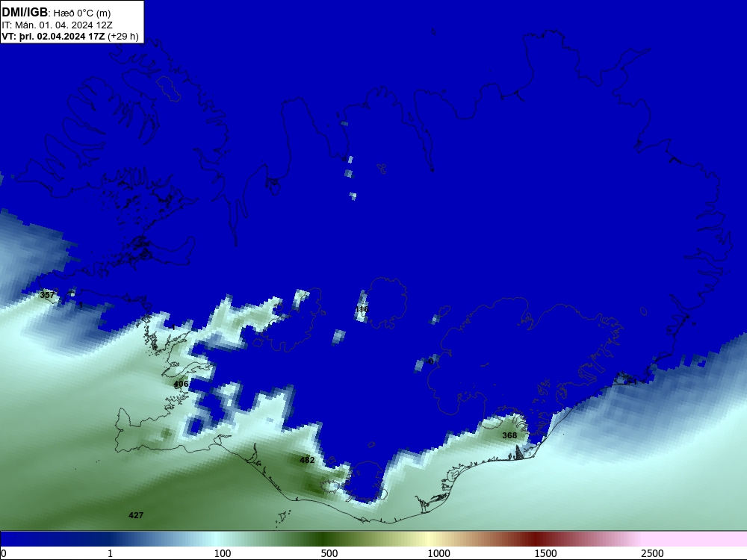
Task: Click the '2500' label on the colour scale
Action: tap(652, 553)
